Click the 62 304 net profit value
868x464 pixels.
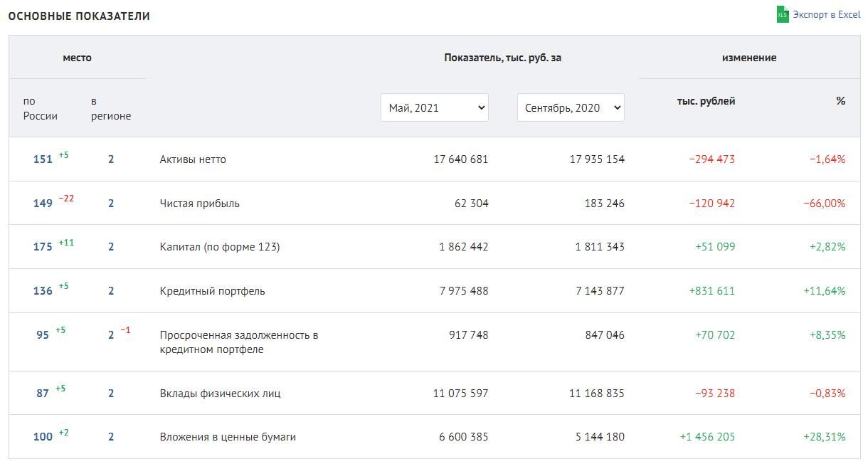pyautogui.click(x=472, y=204)
